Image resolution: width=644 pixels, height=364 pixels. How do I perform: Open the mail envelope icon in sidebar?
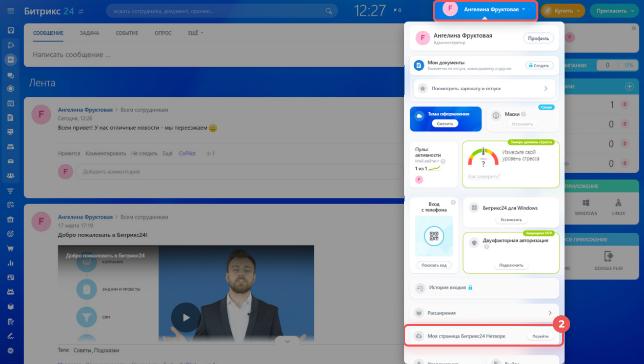click(x=10, y=161)
